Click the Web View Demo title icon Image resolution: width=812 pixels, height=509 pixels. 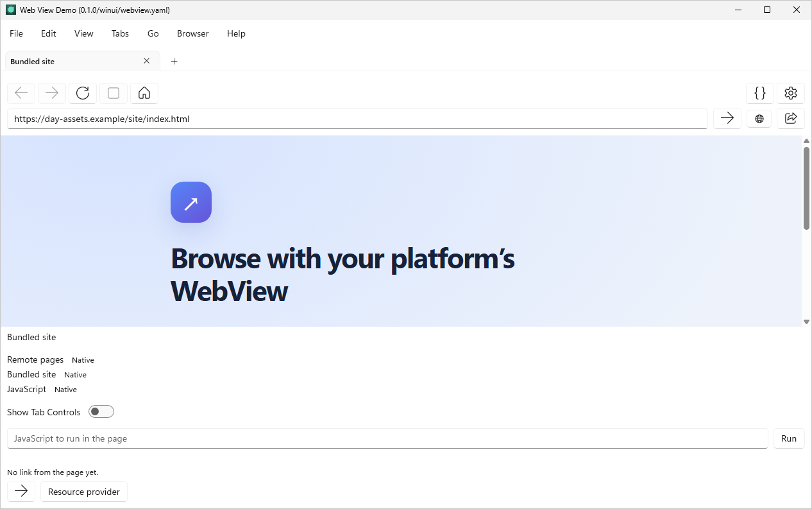pos(11,10)
